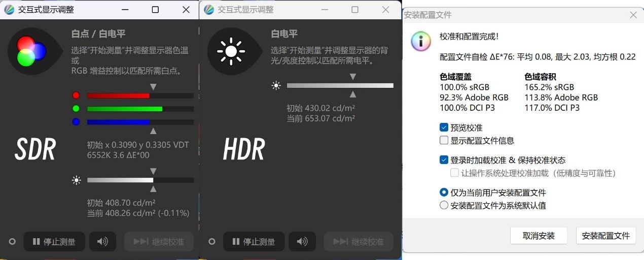Select 安装配置文件为系统默认值 radio option
Viewport: 644px width, 260px height.
[444, 206]
